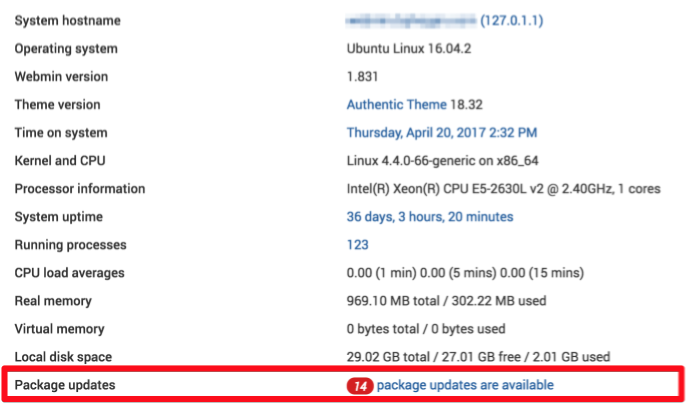Click the virtual memory 0 bytes value
The image size is (687, 404).
click(x=426, y=329)
